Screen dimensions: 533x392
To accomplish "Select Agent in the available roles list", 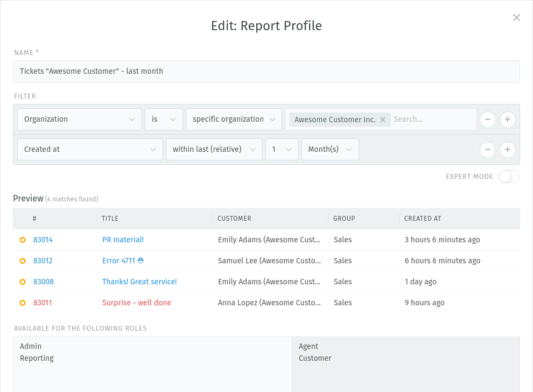I will (x=308, y=346).
